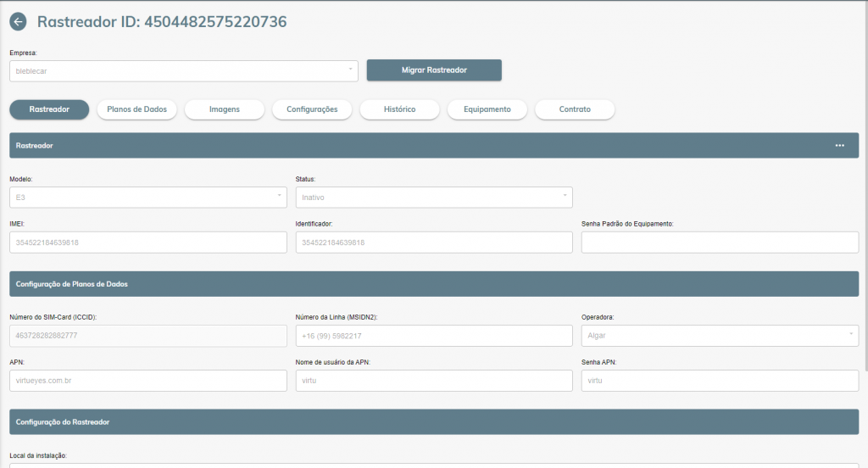Go to the Configurações tab
Viewport: 868px width, 468px height.
tap(312, 109)
